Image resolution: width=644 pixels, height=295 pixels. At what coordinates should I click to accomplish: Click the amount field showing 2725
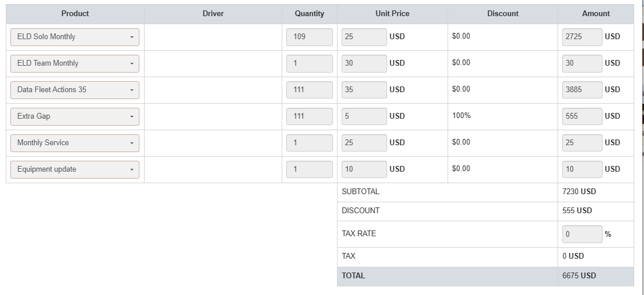(582, 37)
